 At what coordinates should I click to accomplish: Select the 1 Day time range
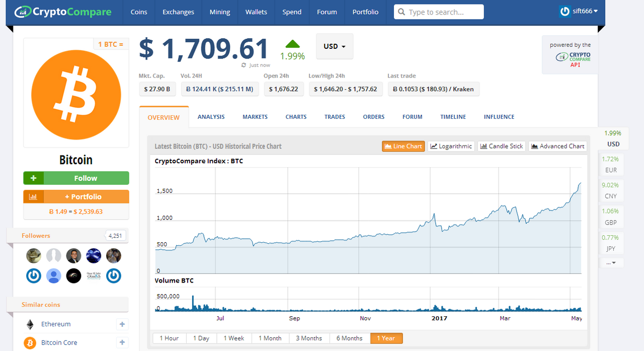click(201, 338)
